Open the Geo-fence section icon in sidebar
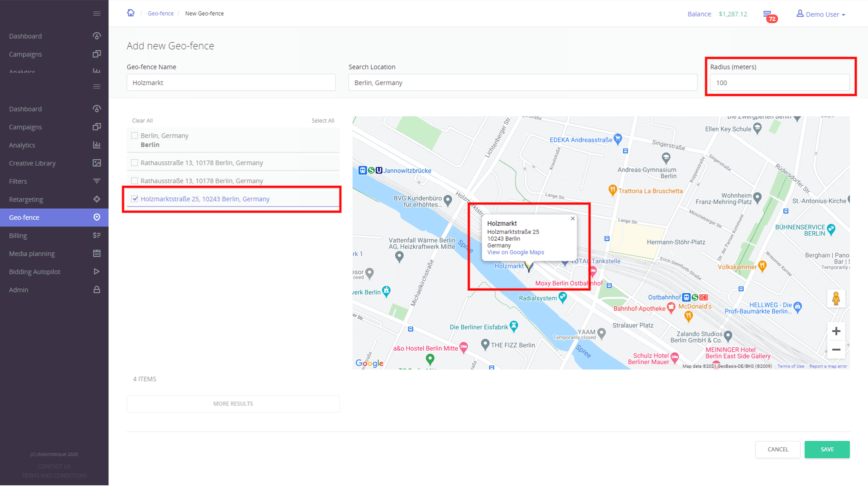This screenshot has width=868, height=486. click(97, 217)
